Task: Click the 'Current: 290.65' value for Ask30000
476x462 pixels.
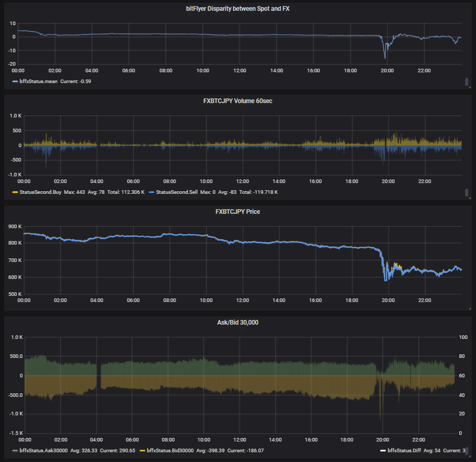Action: click(117, 450)
